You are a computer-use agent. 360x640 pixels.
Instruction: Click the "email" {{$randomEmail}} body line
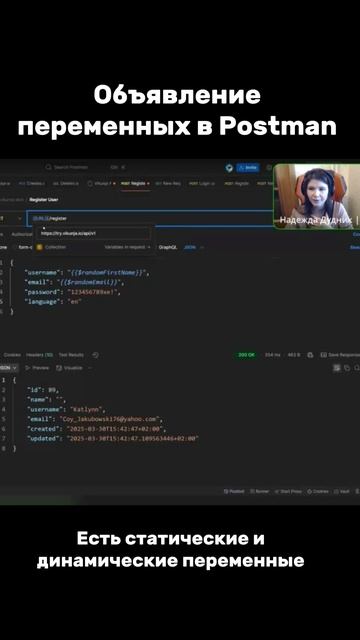click(74, 282)
